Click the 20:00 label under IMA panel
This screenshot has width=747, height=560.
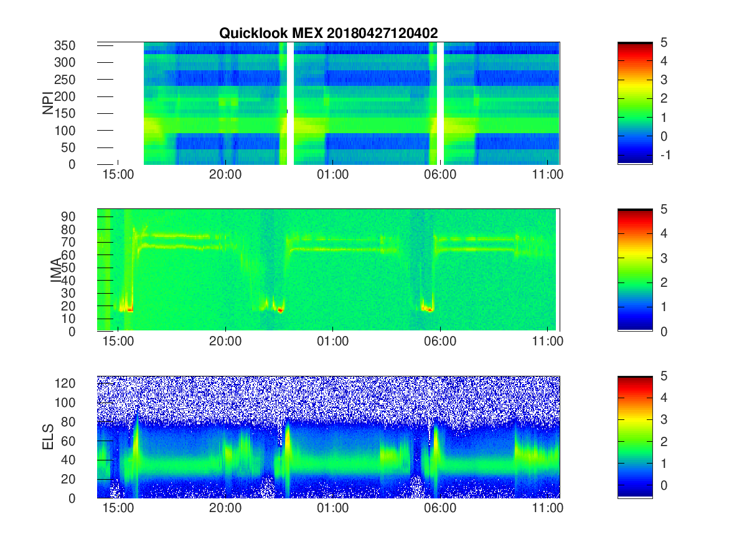tap(225, 342)
